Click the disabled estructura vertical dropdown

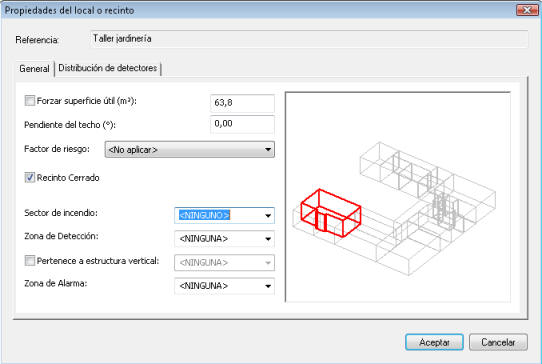pyautogui.click(x=224, y=263)
